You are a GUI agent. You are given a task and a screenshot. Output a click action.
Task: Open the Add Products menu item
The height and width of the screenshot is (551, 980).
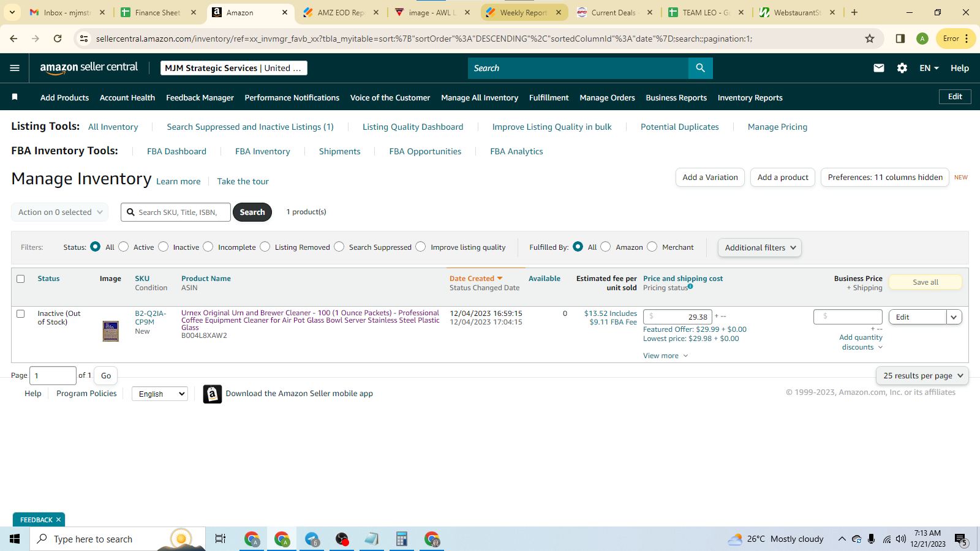64,97
